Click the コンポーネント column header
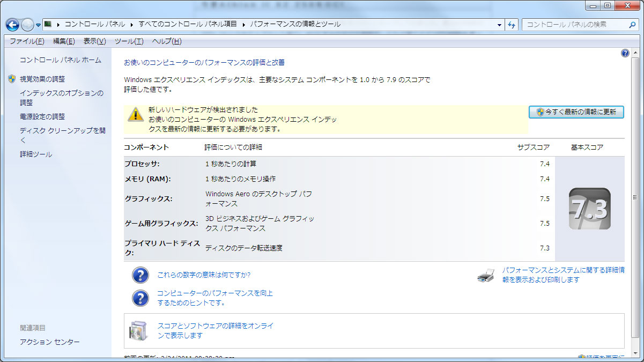The width and height of the screenshot is (644, 362). pyautogui.click(x=146, y=147)
